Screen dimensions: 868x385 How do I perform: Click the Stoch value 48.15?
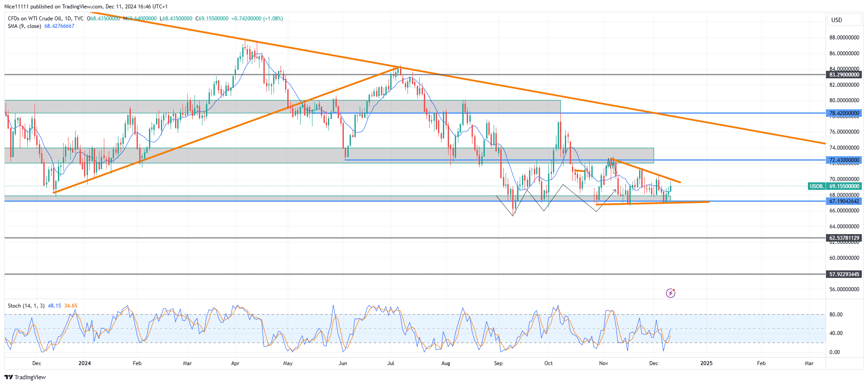(54, 306)
